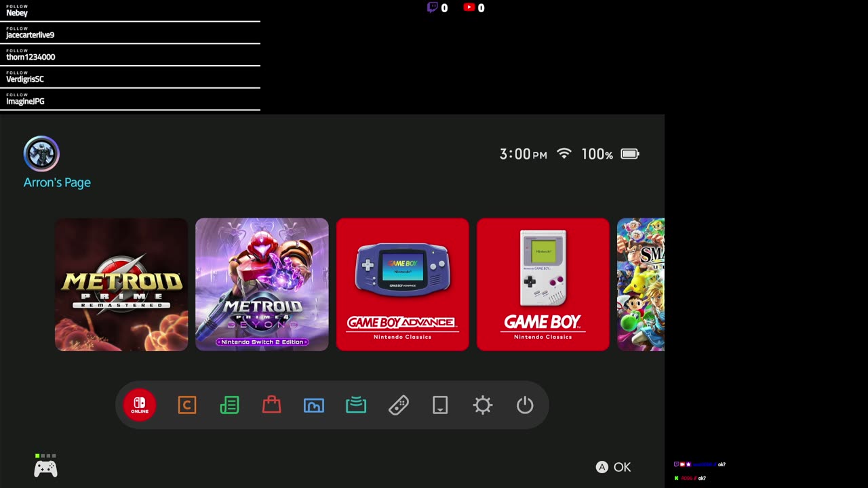Select the Sleep Mode power icon
Viewport: 868px width, 488px height.
pos(525,405)
